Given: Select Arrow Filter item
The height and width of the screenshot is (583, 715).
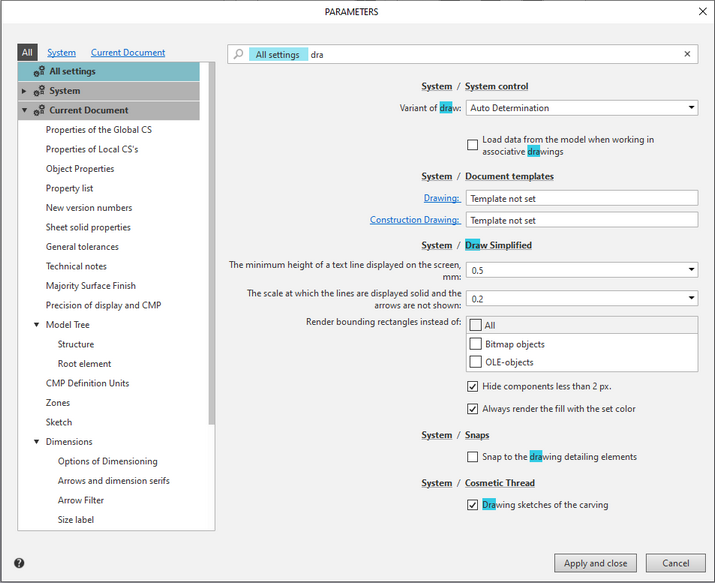Looking at the screenshot, I should click(x=81, y=500).
